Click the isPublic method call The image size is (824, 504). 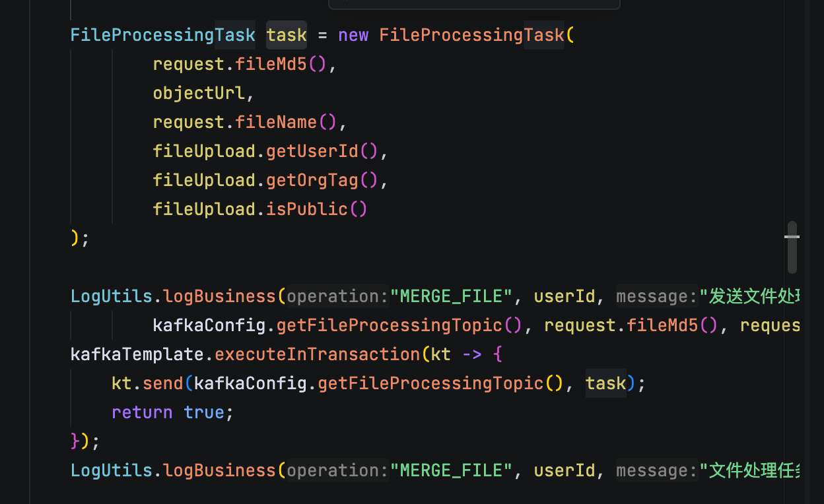(x=307, y=209)
